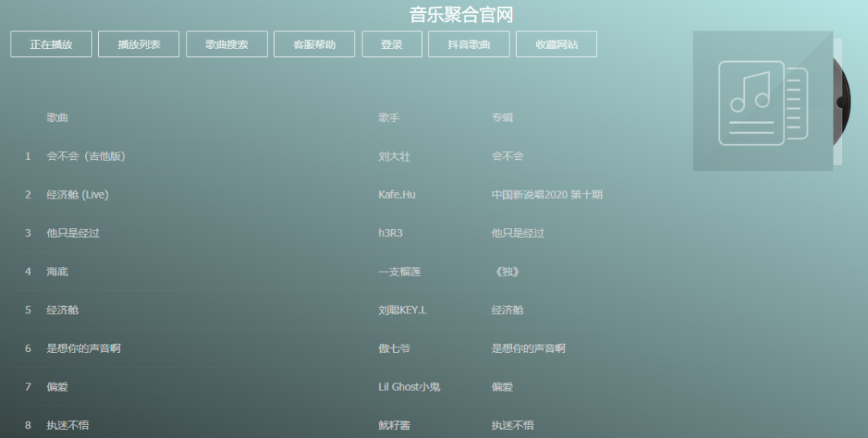Screen dimensions: 868x438
Task: Click album 《独》
Action: pos(506,272)
